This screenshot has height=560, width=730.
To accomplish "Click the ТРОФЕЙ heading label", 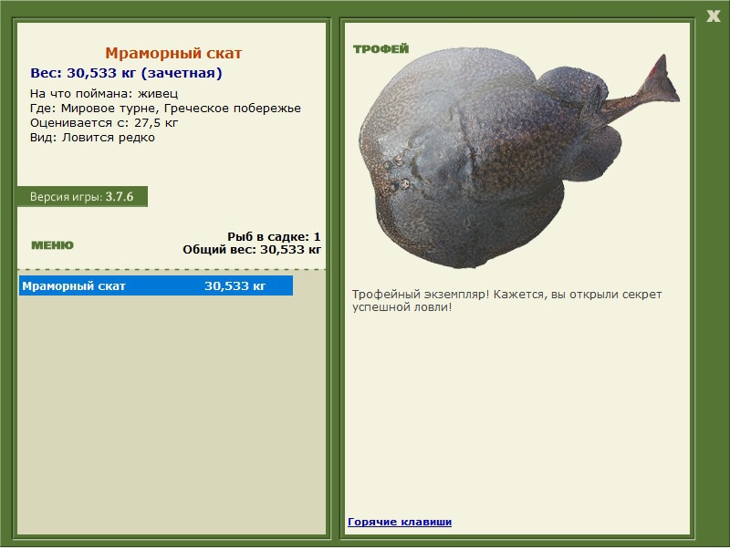I will pyautogui.click(x=381, y=49).
